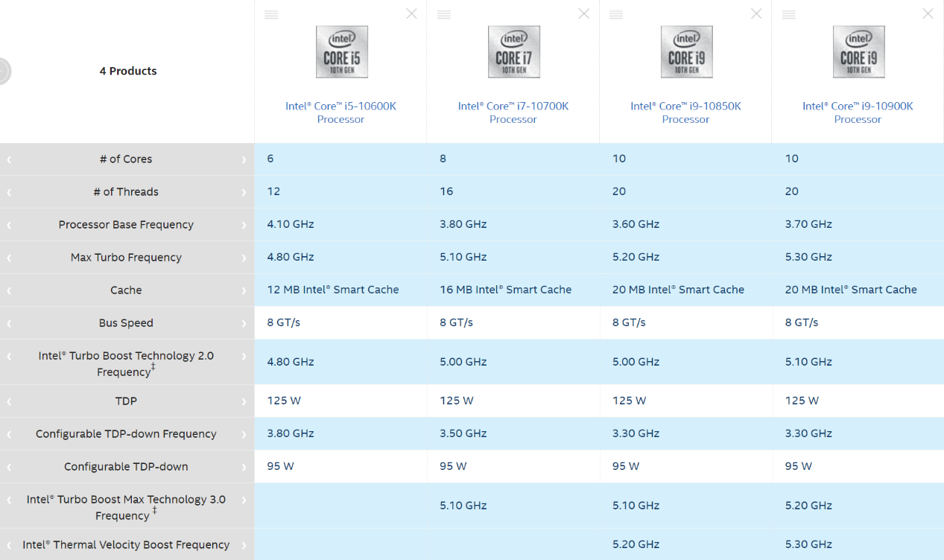Viewport: 944px width, 560px height.
Task: Click the Core i9 badge above i9-10900K
Action: pos(858,52)
